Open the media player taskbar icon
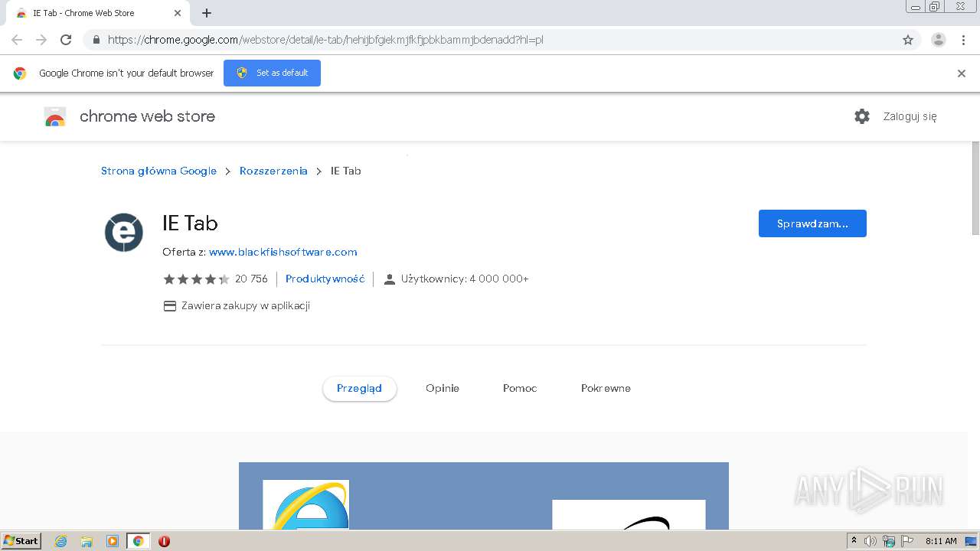This screenshot has width=980, height=551. tap(112, 541)
